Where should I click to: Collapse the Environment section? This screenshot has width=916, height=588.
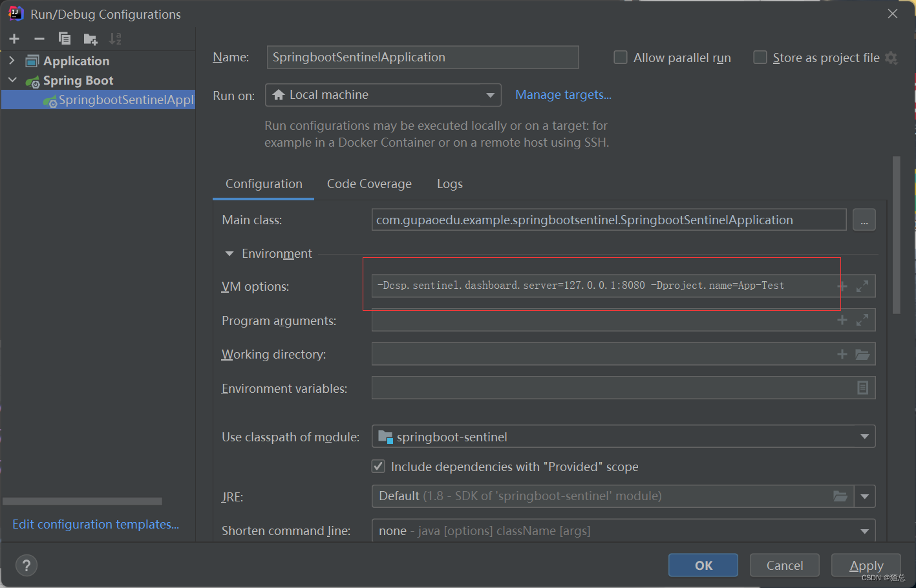click(229, 254)
